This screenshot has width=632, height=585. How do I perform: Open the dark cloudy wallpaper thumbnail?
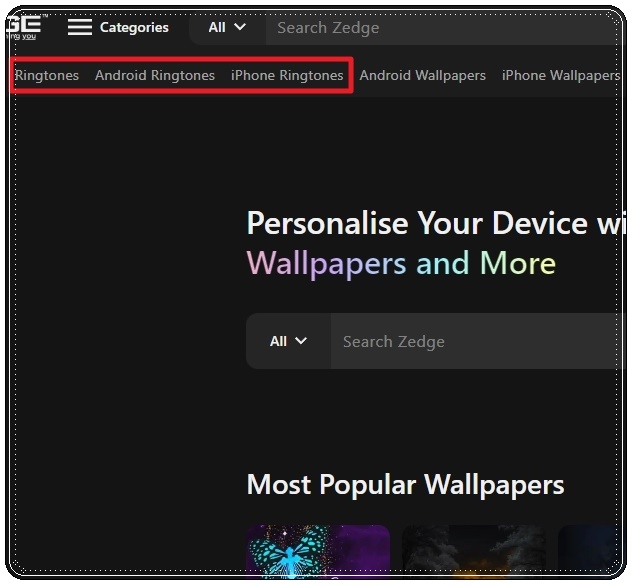[x=474, y=550]
